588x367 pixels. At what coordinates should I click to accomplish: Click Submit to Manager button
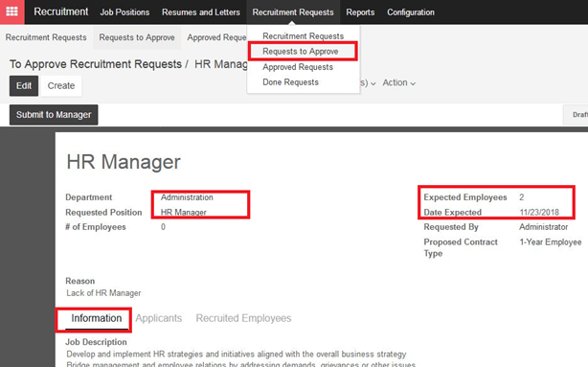coord(54,114)
